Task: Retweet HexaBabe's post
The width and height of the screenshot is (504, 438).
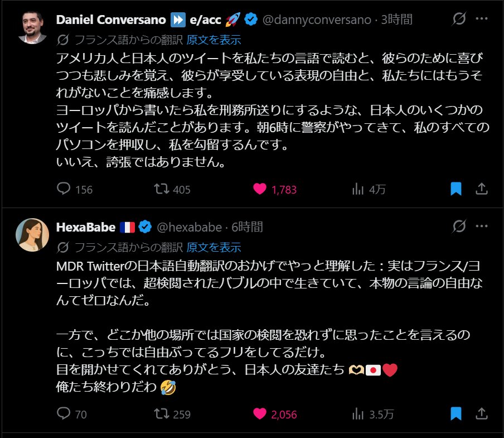Action: (x=162, y=414)
